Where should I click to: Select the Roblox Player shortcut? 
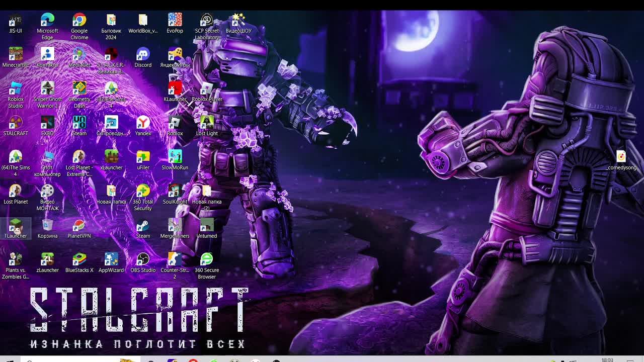[x=207, y=92]
